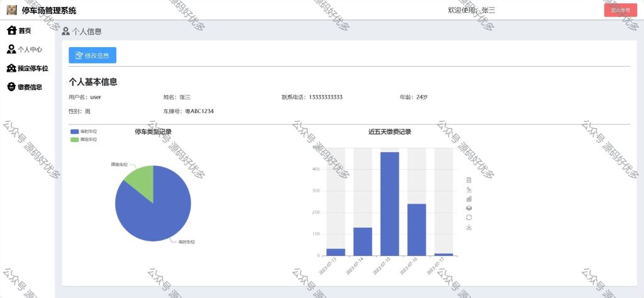Screen dimensions: 644x298
Task: Click the bar for 2023-07-16
Action: click(416, 230)
